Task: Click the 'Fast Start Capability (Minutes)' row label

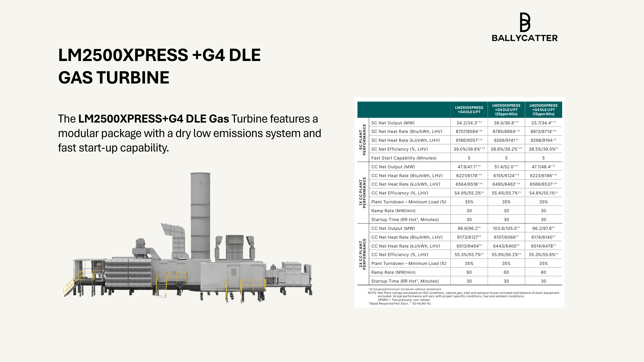Action: coord(404,158)
